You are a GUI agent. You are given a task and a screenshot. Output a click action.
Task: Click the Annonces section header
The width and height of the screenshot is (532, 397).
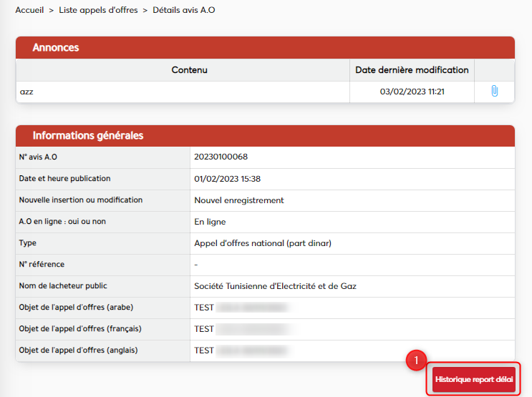click(56, 48)
